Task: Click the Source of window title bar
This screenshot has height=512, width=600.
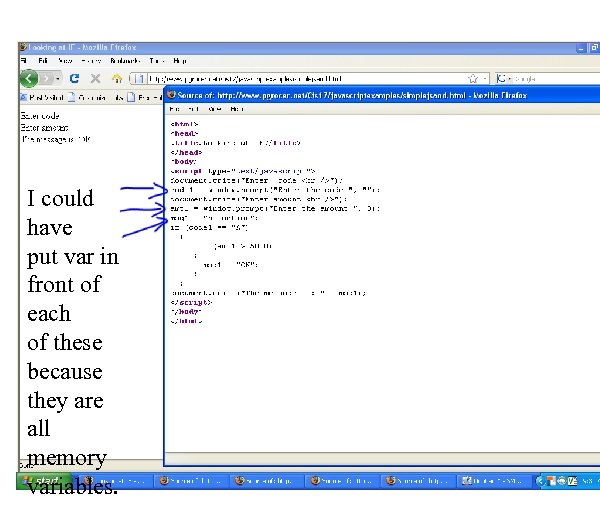Action: 382,95
